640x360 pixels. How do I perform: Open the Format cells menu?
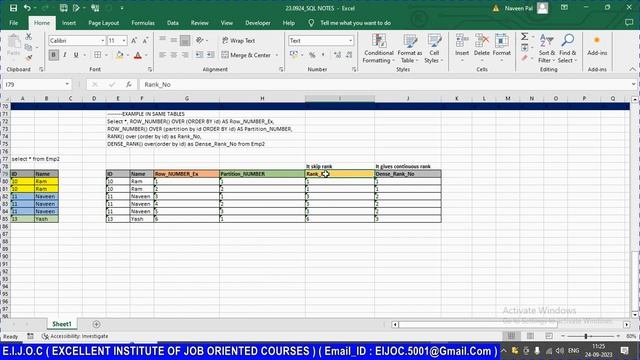click(502, 49)
